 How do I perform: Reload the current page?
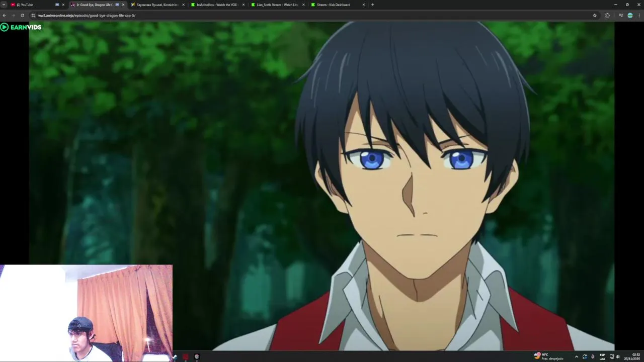[x=22, y=16]
